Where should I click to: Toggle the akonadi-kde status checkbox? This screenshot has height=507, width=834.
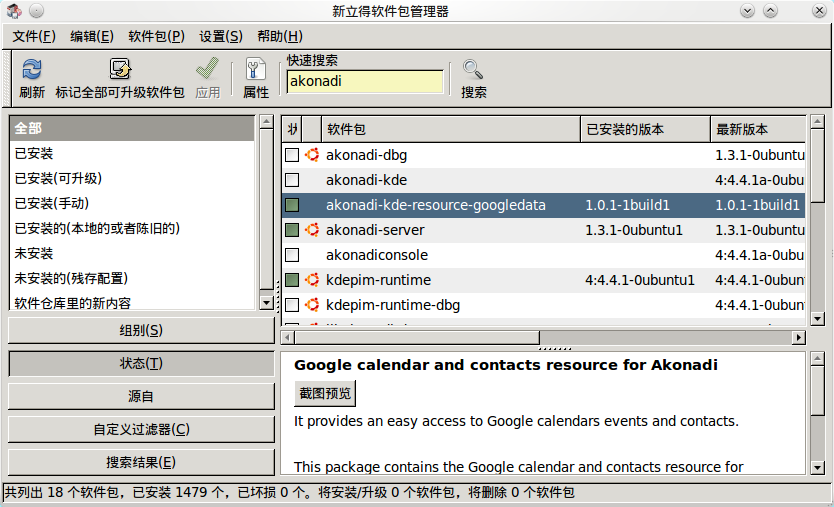coord(292,180)
